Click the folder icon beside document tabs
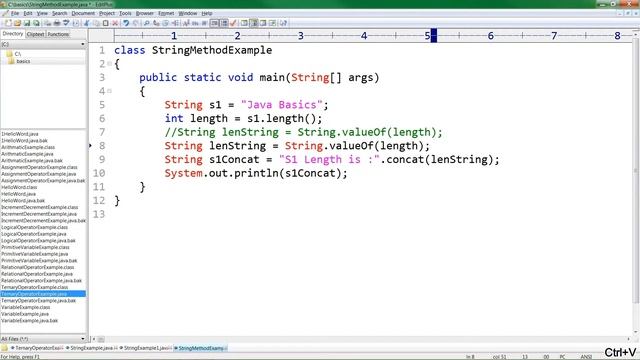The image size is (640, 360). pyautogui.click(x=4, y=348)
